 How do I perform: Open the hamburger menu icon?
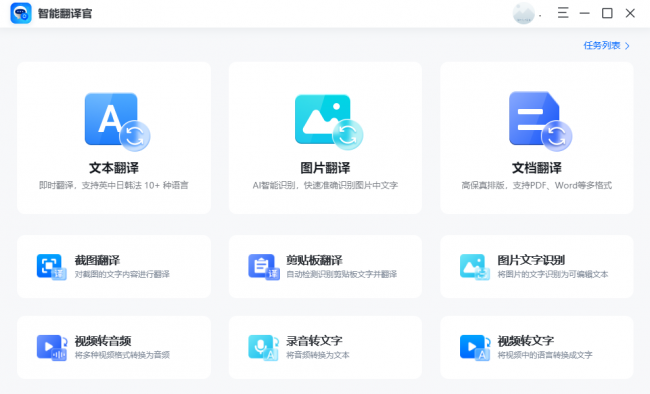point(563,13)
